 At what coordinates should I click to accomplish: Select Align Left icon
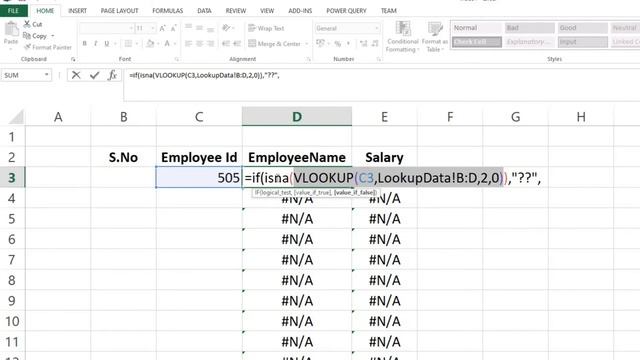coord(188,43)
